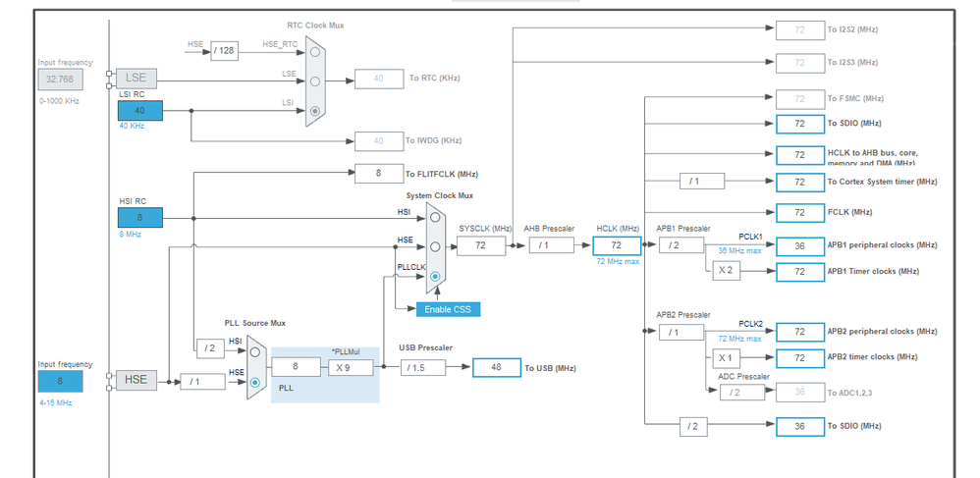The height and width of the screenshot is (478, 980).
Task: Open the AHB Prescaler dropdown
Action: click(x=551, y=245)
